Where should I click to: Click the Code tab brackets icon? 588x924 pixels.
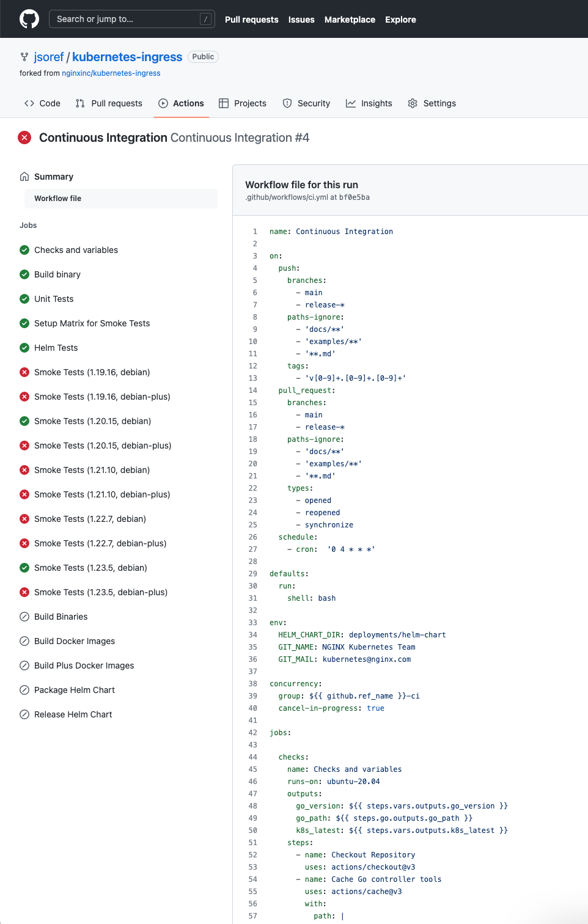click(x=29, y=103)
